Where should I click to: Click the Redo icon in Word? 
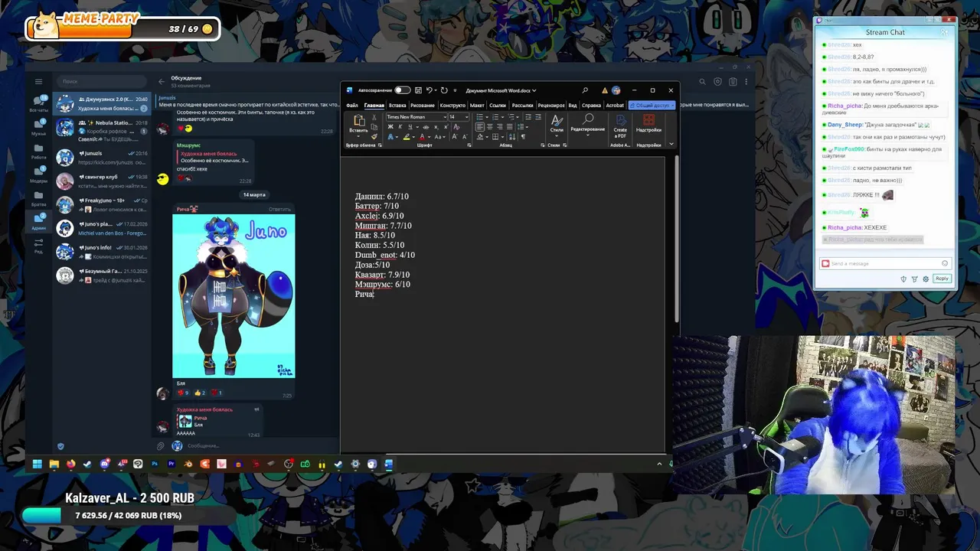click(x=444, y=90)
